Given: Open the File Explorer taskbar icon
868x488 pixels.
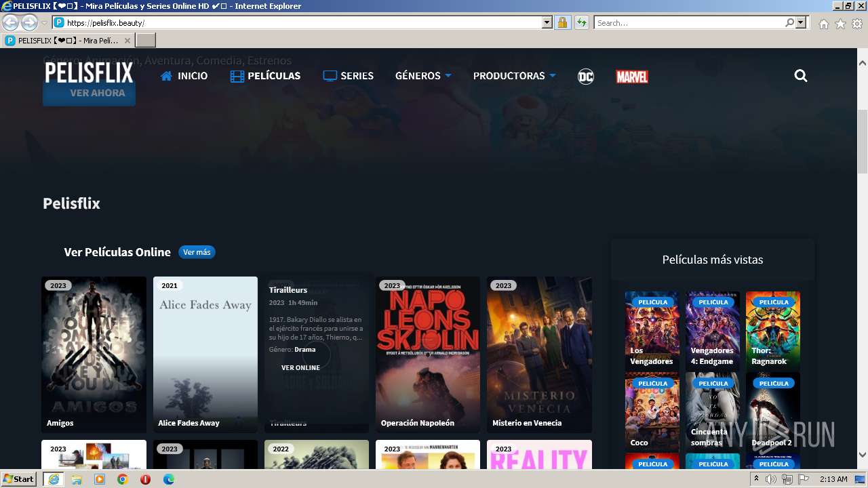Looking at the screenshot, I should point(77,479).
